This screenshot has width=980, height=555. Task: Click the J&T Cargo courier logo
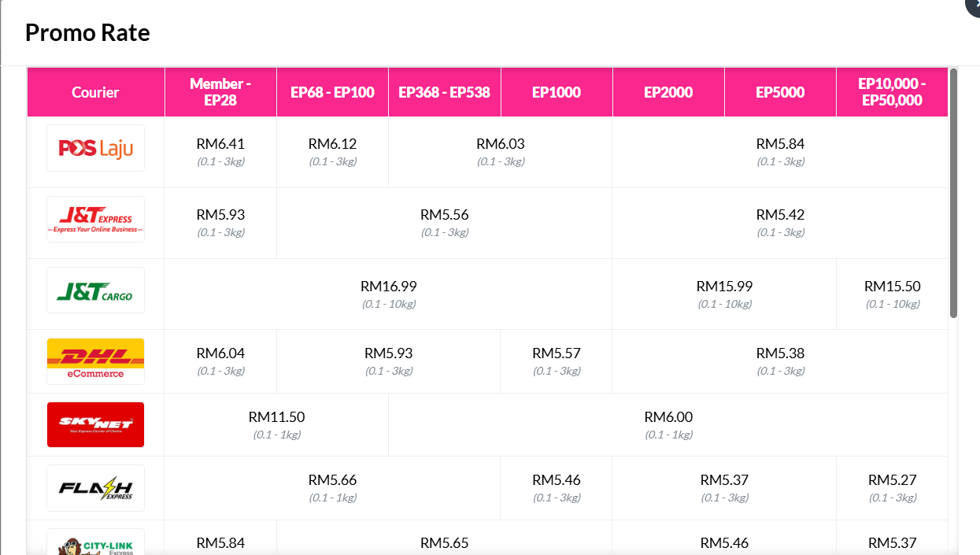click(x=95, y=290)
